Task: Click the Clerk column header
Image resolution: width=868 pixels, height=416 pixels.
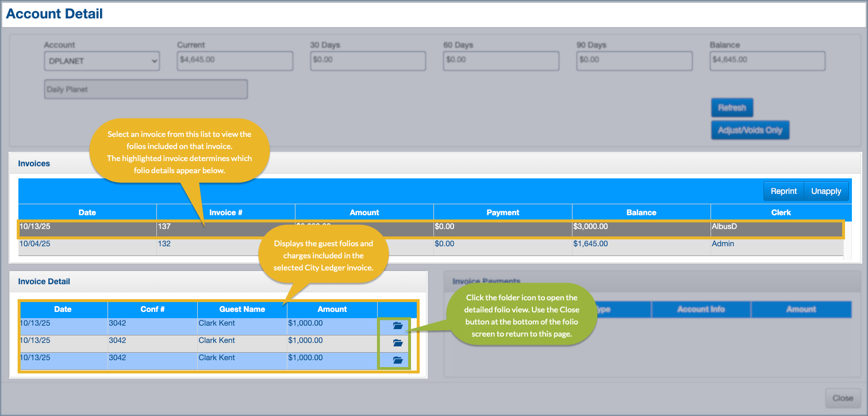Action: click(x=781, y=212)
